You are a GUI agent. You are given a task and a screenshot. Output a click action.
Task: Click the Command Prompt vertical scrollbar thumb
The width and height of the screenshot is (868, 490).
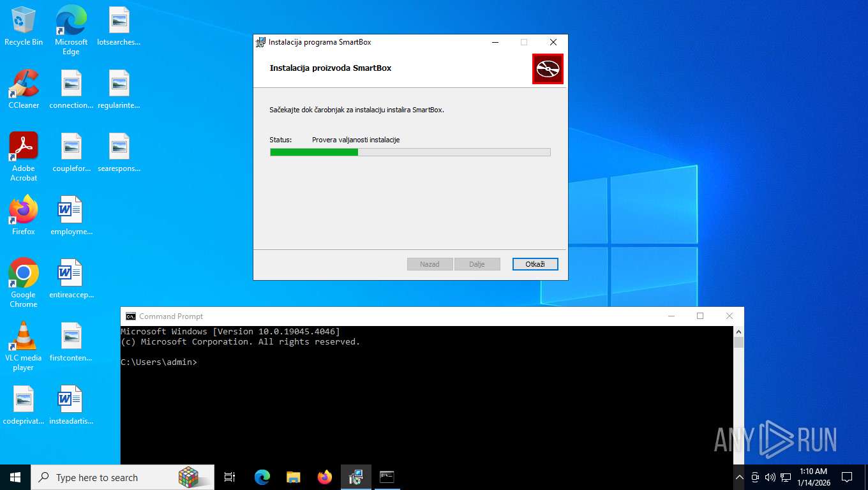click(x=738, y=343)
